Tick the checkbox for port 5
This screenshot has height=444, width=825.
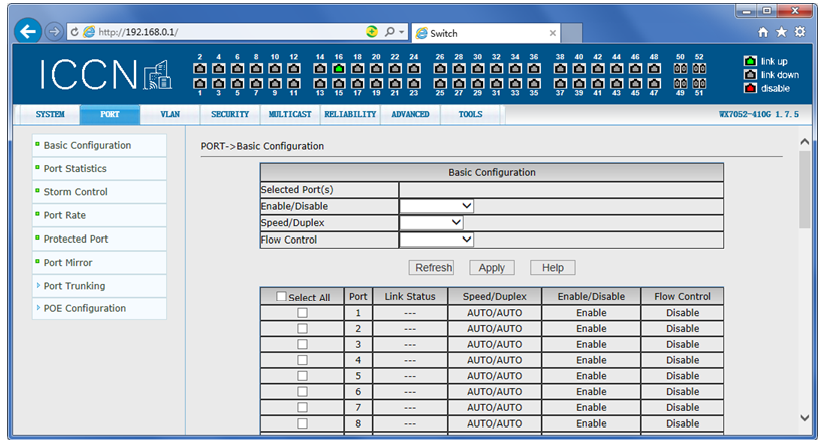(303, 376)
